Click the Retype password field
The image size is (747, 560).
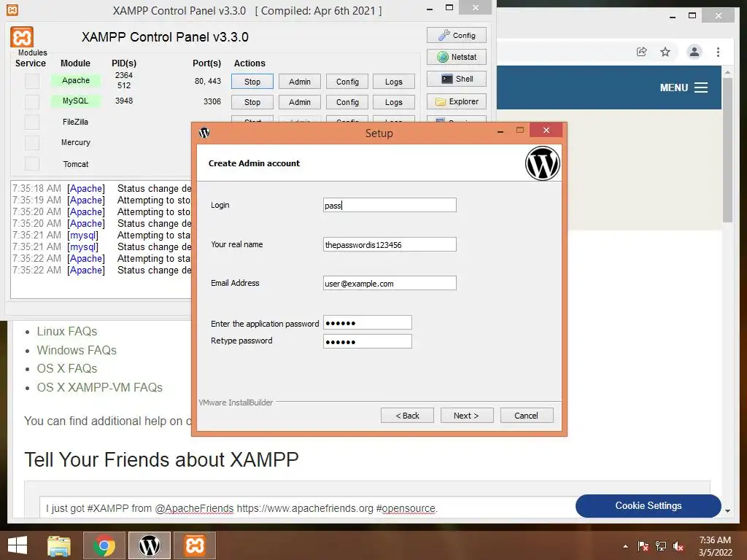pyautogui.click(x=368, y=341)
